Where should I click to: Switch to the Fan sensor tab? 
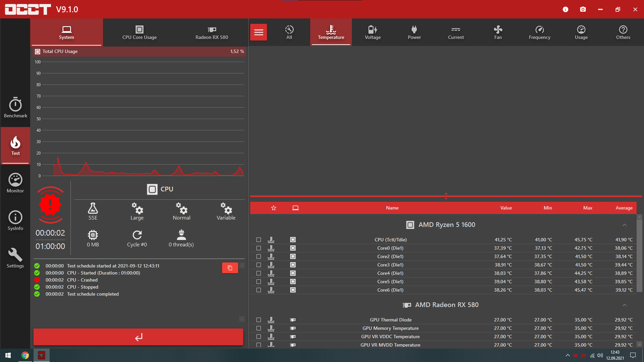tap(498, 32)
